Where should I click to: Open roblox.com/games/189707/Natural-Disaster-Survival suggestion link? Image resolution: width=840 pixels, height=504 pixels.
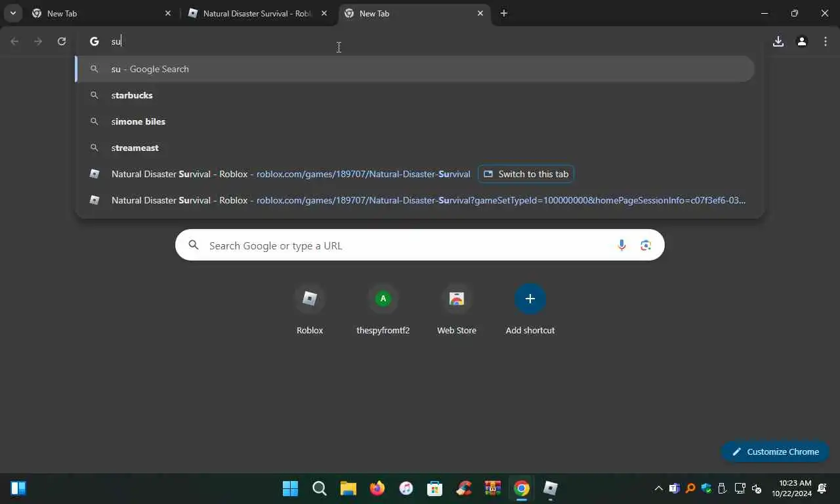[x=364, y=174]
